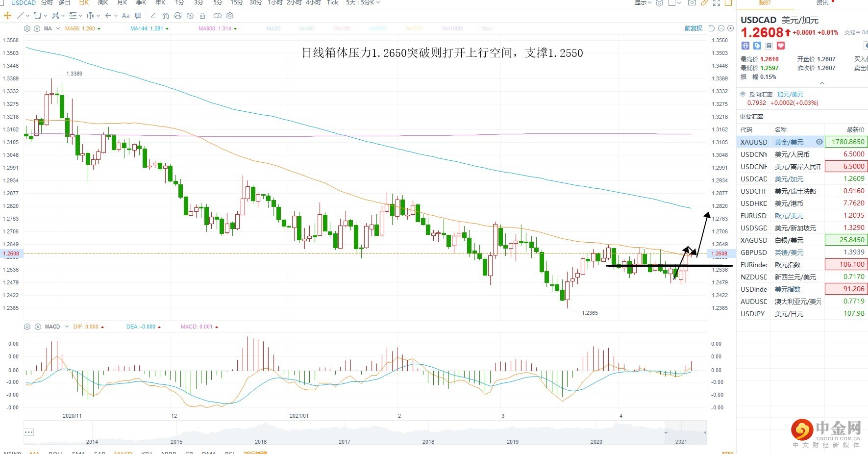Select the 4小时 timeframe
Image resolution: width=868 pixels, height=454 pixels.
click(x=313, y=3)
